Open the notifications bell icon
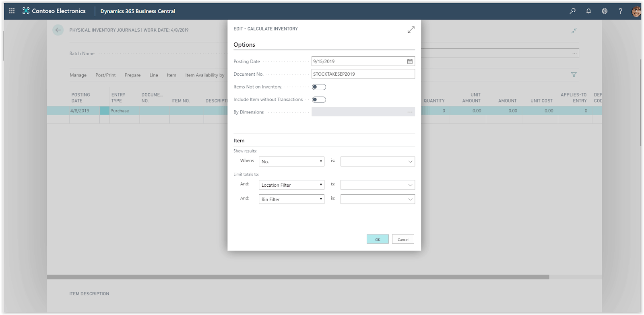The image size is (644, 315). coord(588,11)
